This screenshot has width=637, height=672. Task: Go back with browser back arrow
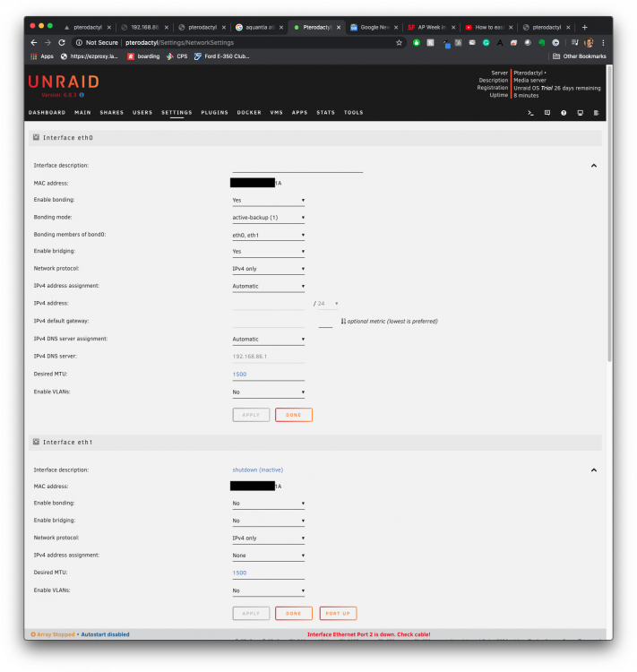[x=34, y=42]
